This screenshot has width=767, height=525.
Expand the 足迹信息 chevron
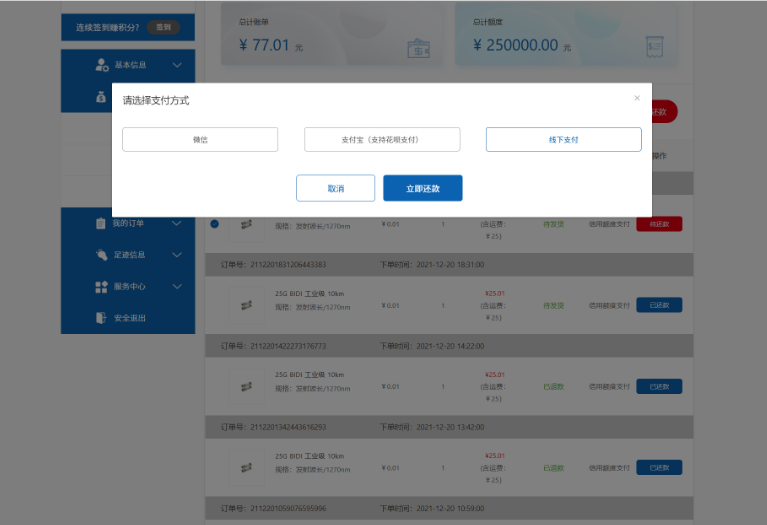coord(177,255)
